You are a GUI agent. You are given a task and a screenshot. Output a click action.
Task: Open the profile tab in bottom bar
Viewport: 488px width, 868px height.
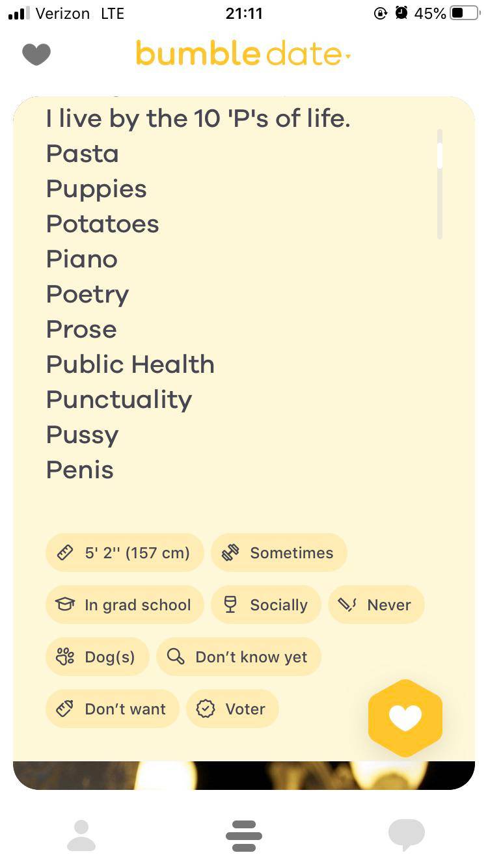[81, 835]
